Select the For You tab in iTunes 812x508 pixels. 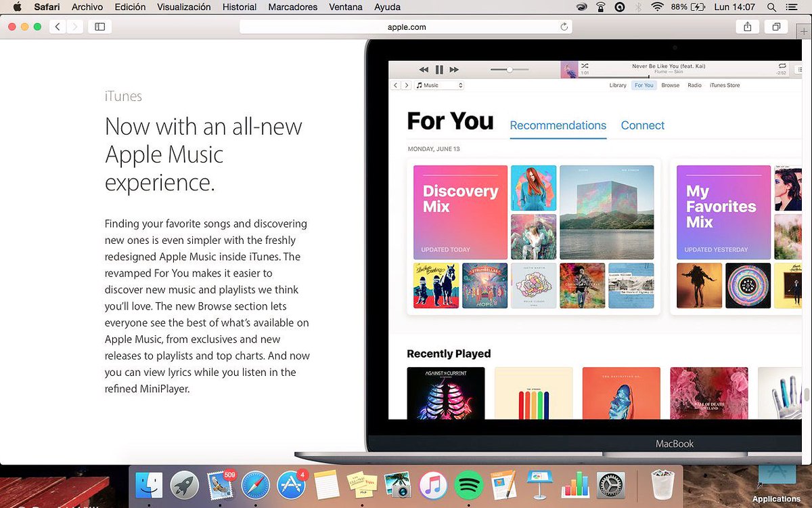pos(644,85)
